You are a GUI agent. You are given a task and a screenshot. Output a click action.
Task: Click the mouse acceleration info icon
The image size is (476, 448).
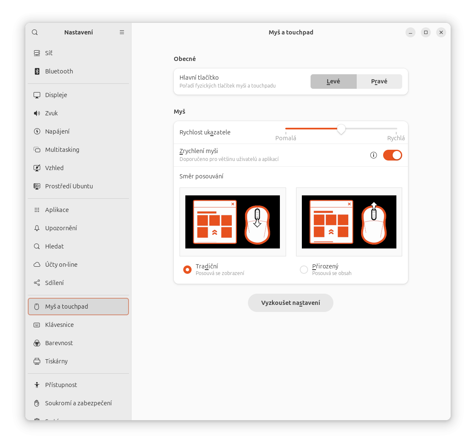(374, 155)
